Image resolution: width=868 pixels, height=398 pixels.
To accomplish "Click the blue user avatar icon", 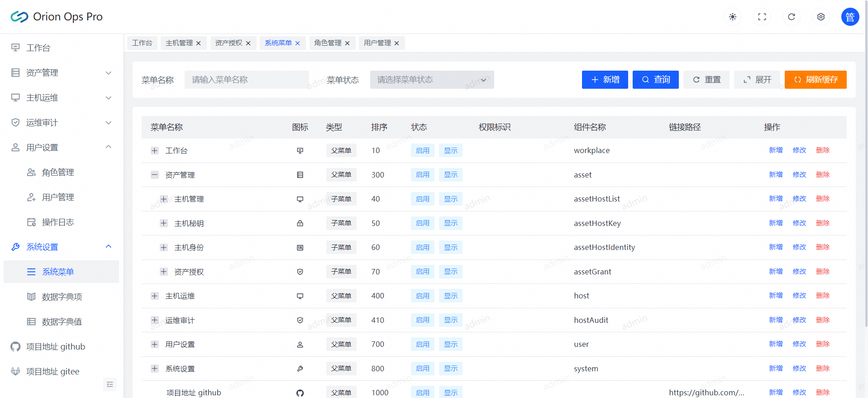I will coord(850,17).
